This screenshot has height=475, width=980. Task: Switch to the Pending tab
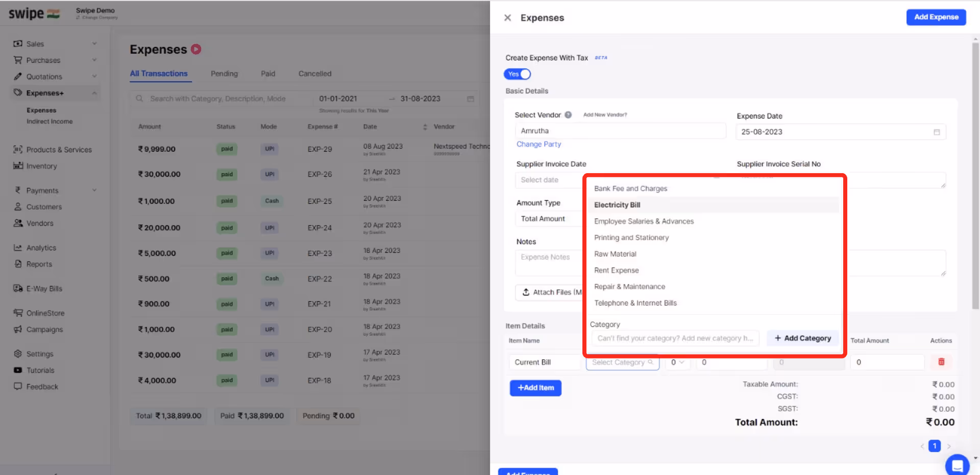(x=224, y=74)
